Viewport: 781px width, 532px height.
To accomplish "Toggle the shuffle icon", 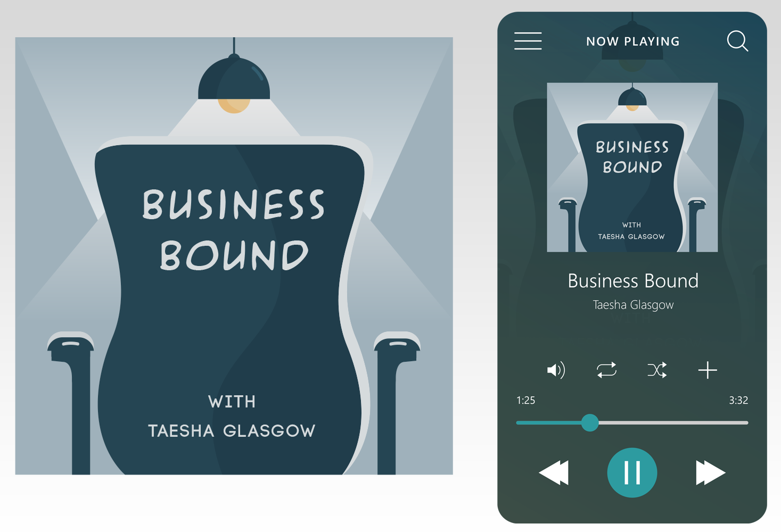I will 657,370.
